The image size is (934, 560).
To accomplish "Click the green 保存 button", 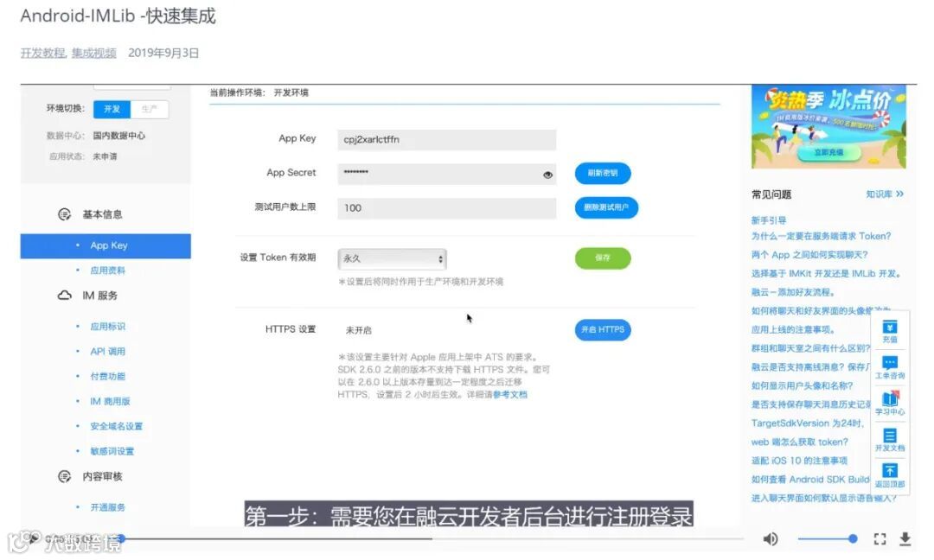I will click(602, 258).
